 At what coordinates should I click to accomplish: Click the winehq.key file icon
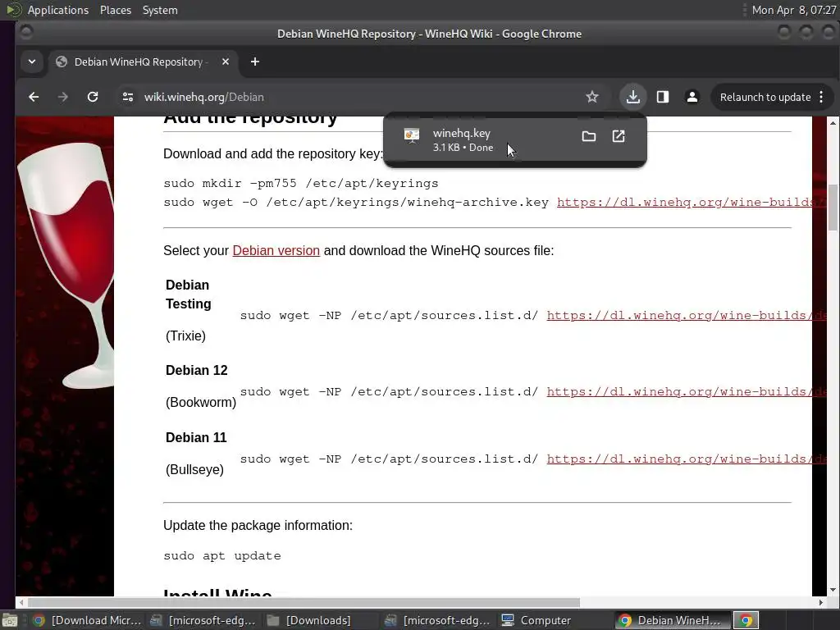pyautogui.click(x=412, y=136)
